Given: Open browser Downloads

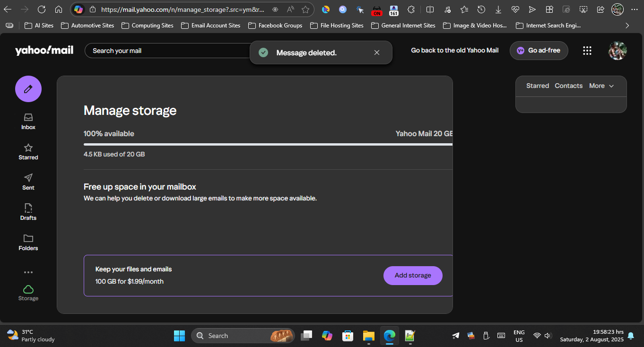Looking at the screenshot, I should coord(498,9).
